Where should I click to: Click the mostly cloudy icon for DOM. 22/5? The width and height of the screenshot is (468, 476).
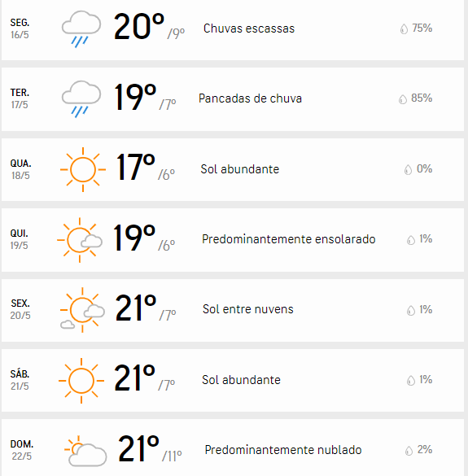(85, 451)
